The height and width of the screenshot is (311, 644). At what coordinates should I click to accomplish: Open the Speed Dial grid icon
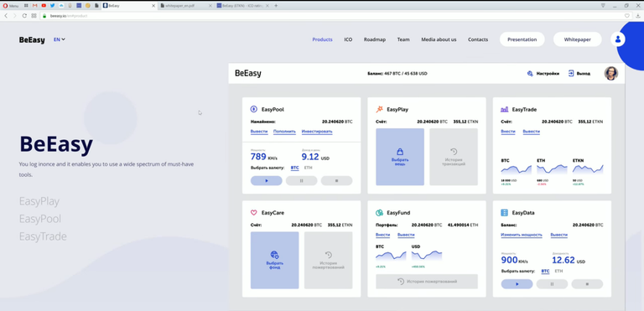pos(34,16)
